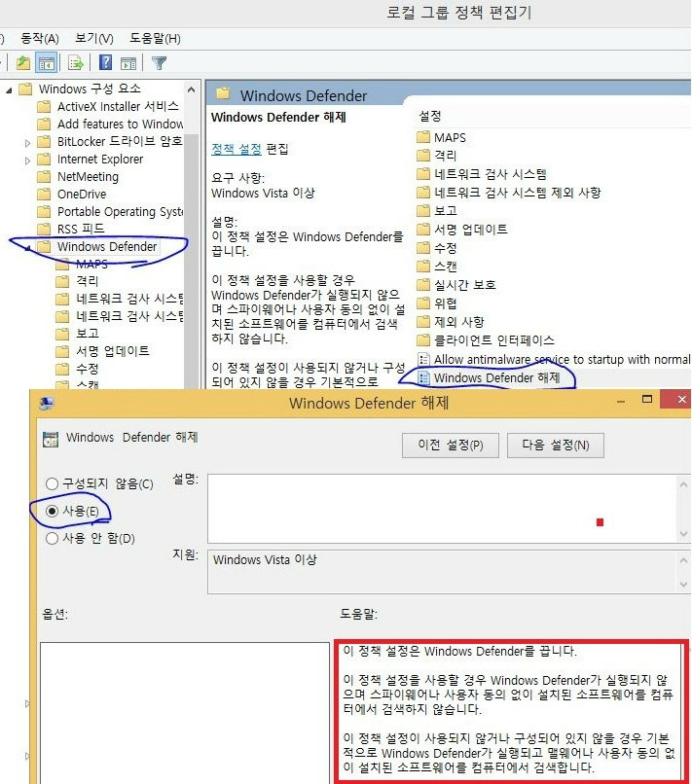The image size is (692, 784).
Task: Expand the BitLocker 드라이브 암호화 node
Action: click(27, 143)
